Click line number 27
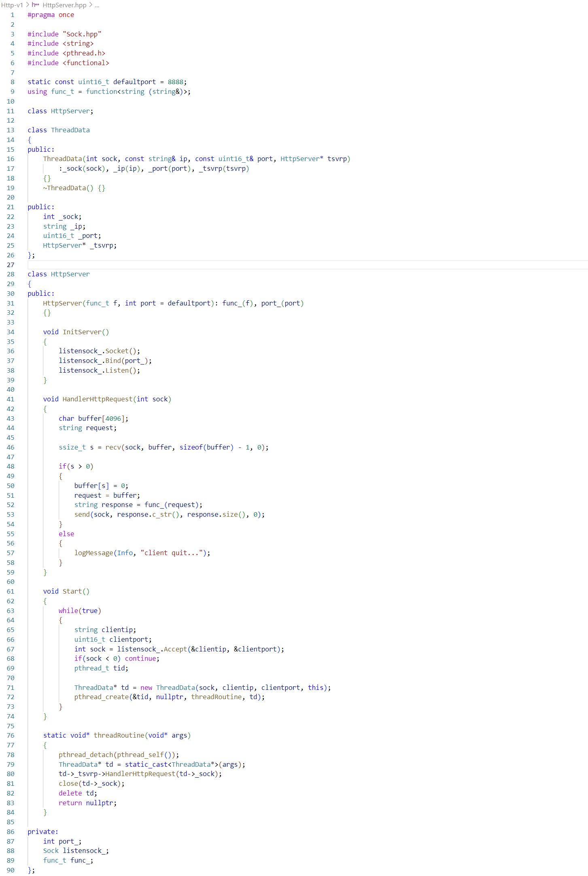This screenshot has height=876, width=588. 11,265
